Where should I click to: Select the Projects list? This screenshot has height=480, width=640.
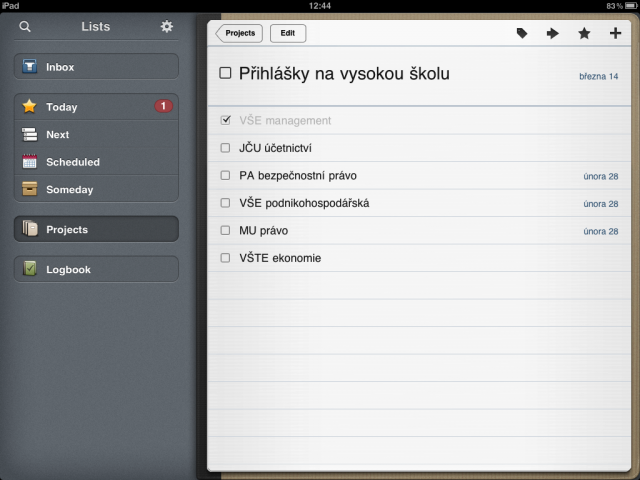click(x=96, y=229)
